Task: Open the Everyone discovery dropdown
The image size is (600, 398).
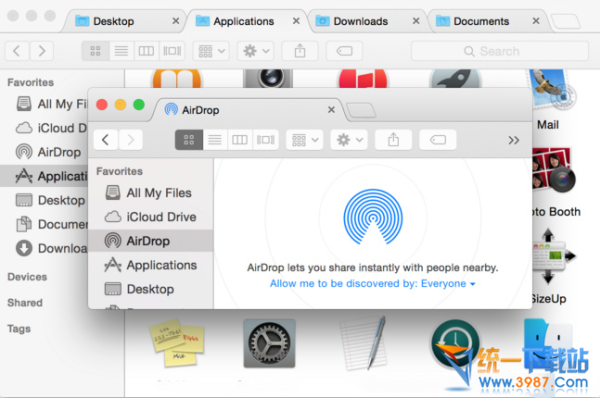Action: pyautogui.click(x=448, y=284)
